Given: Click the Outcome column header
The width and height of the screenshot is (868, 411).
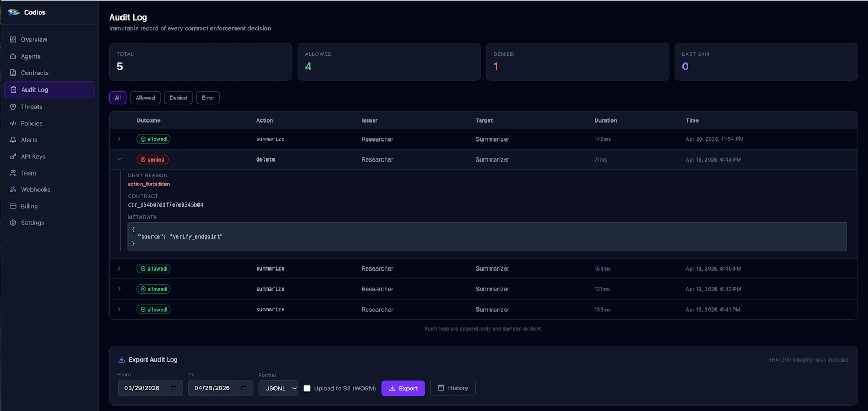Looking at the screenshot, I should click(x=148, y=120).
